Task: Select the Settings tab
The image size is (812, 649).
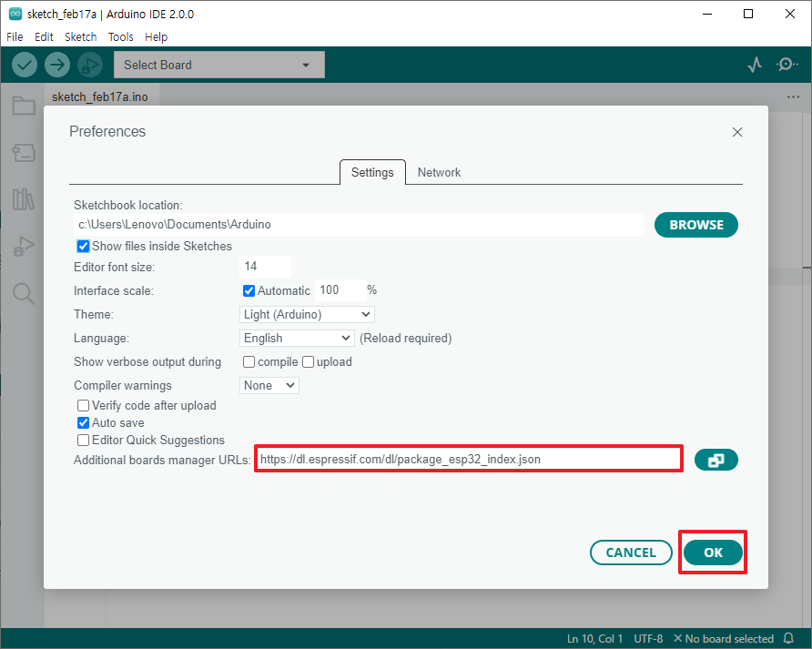Action: [372, 172]
